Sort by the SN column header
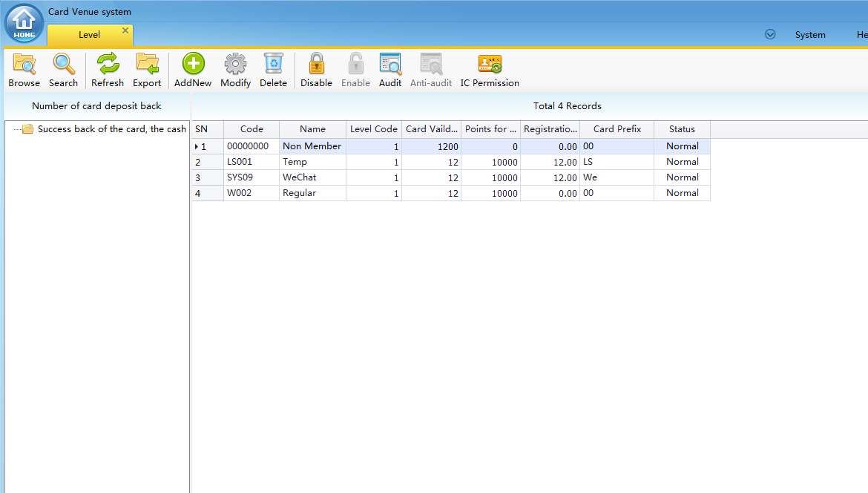This screenshot has width=868, height=493. 208,129
